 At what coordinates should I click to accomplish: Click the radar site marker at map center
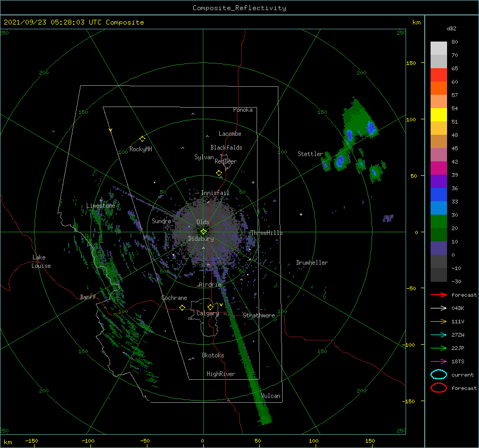[x=203, y=232]
